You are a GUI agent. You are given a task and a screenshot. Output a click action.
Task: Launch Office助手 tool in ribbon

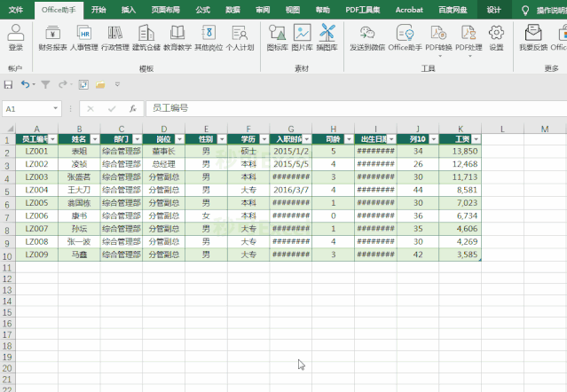click(405, 37)
